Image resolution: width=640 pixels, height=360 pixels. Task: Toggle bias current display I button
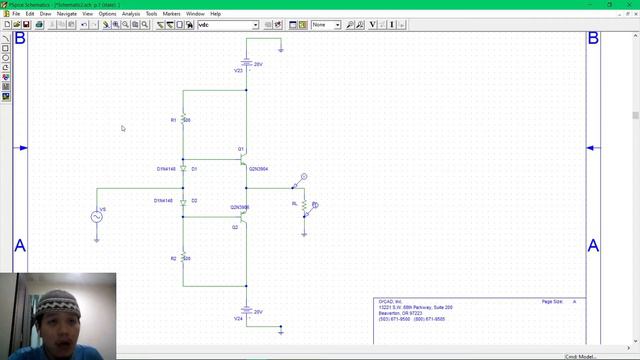[x=392, y=25]
